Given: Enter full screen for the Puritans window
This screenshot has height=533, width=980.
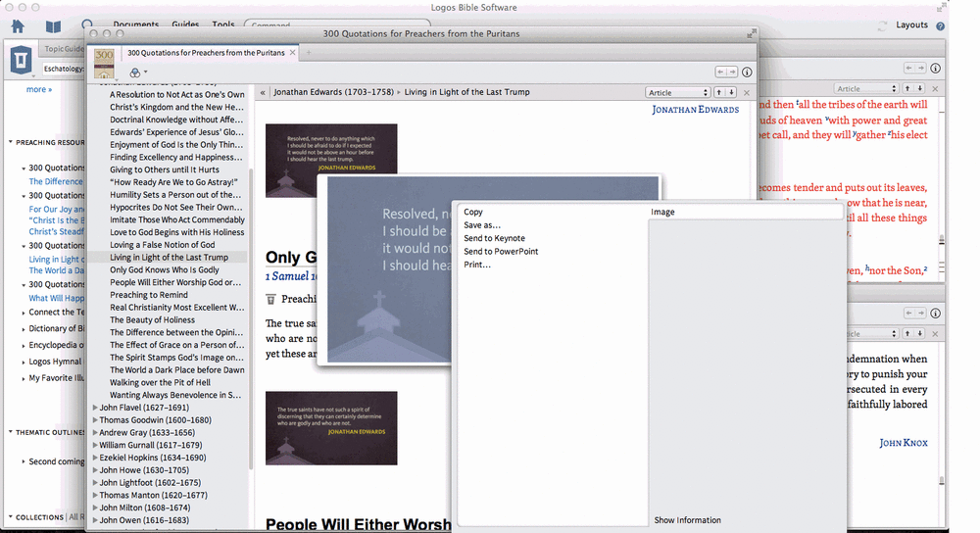Looking at the screenshot, I should (752, 33).
